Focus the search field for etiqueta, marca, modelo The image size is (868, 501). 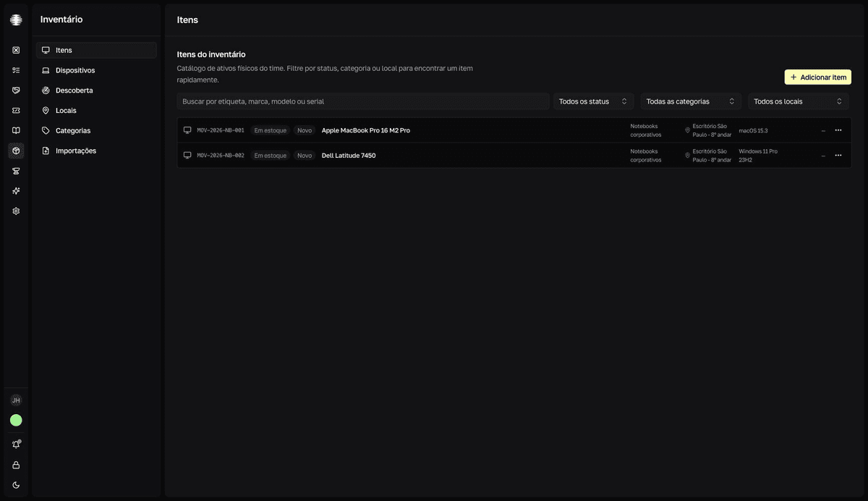coord(363,101)
